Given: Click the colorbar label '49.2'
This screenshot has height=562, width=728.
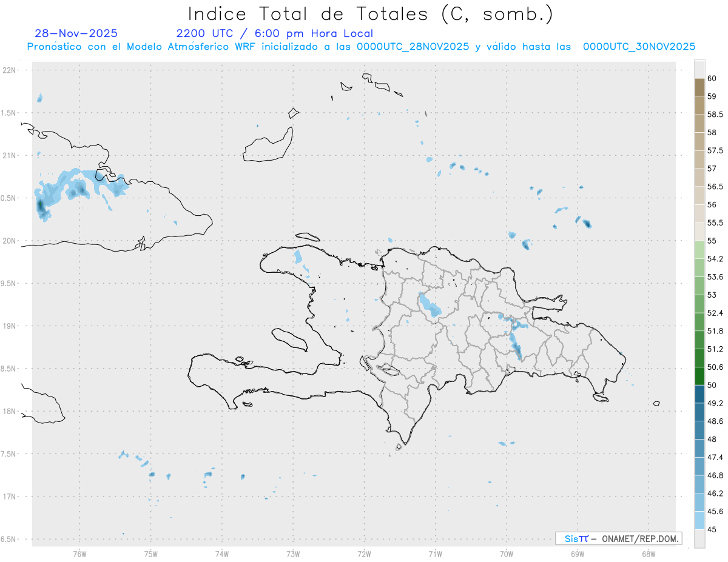Looking at the screenshot, I should pyautogui.click(x=715, y=403).
